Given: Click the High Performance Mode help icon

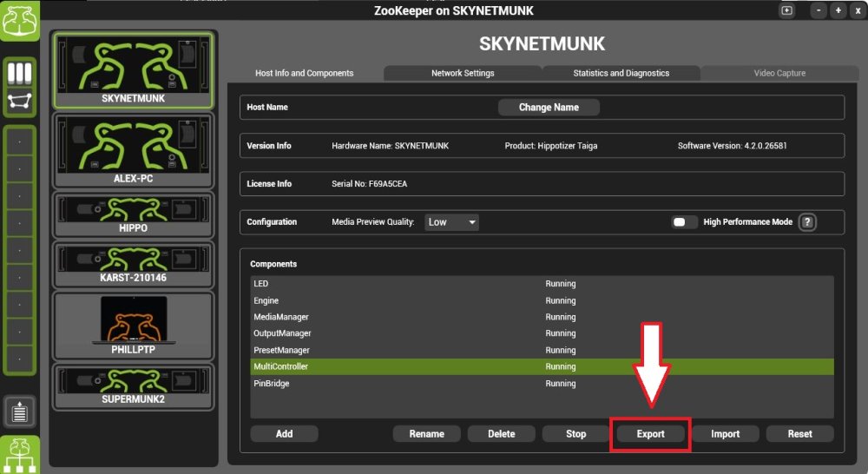Looking at the screenshot, I should click(x=807, y=222).
